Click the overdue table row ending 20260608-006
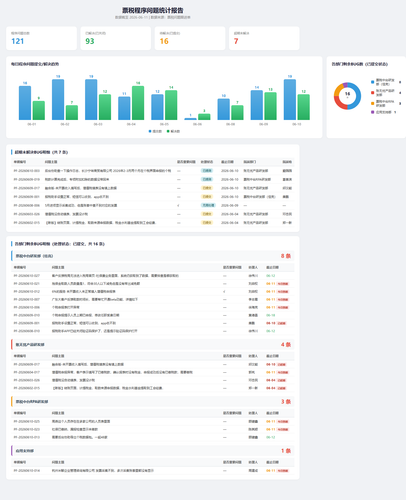The height and width of the screenshot is (500, 406). (x=153, y=205)
